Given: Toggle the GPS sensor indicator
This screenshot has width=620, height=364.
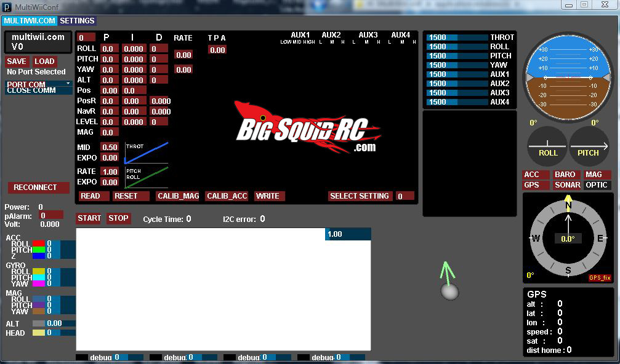Looking at the screenshot, I should coord(536,184).
